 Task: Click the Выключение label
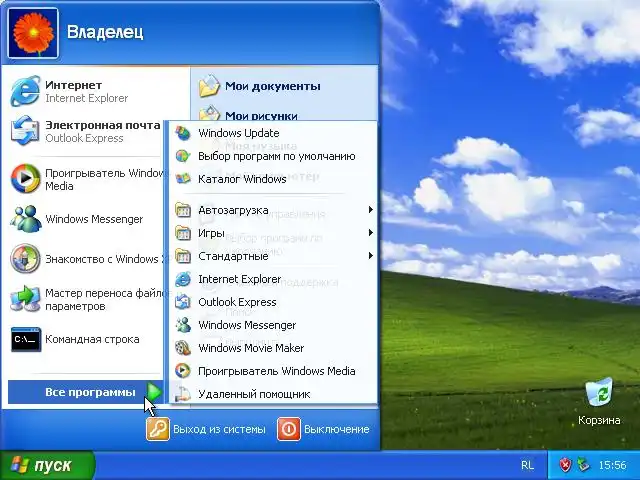tap(337, 429)
